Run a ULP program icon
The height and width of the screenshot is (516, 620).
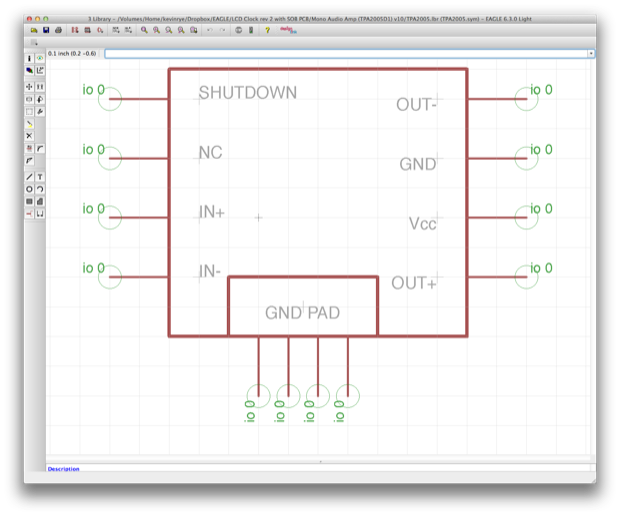point(128,30)
